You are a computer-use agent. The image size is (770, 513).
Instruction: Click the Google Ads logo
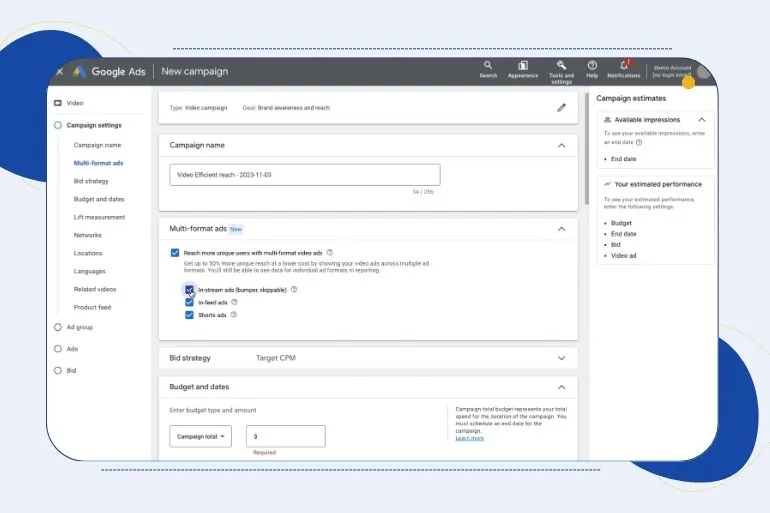(x=80, y=72)
